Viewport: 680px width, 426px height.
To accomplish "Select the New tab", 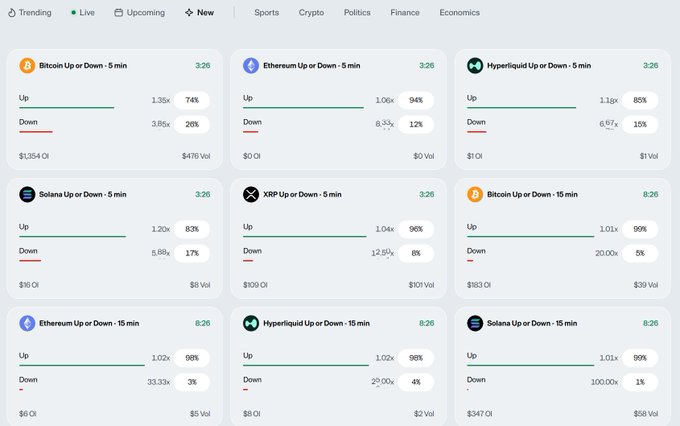I will [199, 13].
